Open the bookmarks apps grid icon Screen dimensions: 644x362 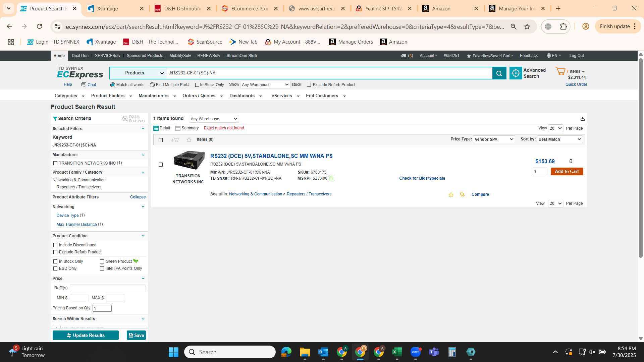[x=11, y=42]
